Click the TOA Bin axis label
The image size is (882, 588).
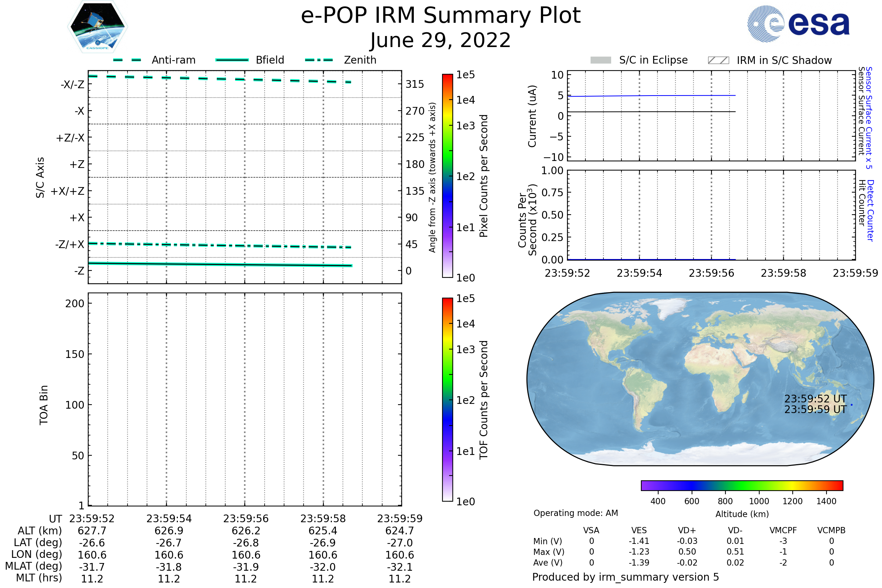click(43, 405)
